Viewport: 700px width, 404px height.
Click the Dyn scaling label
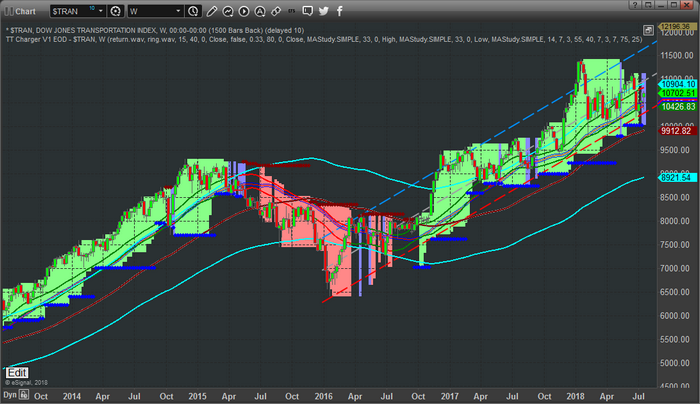pyautogui.click(x=10, y=395)
